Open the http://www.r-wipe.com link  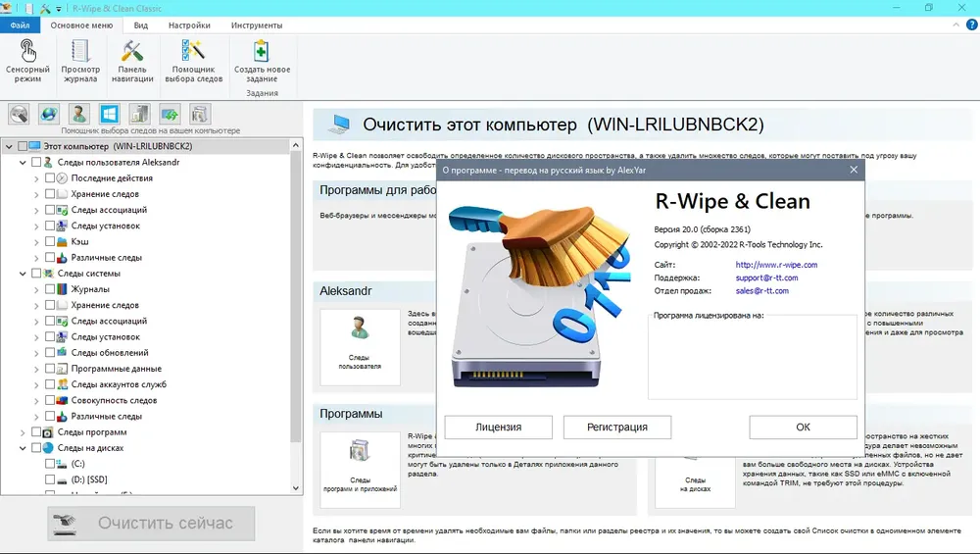click(x=776, y=265)
